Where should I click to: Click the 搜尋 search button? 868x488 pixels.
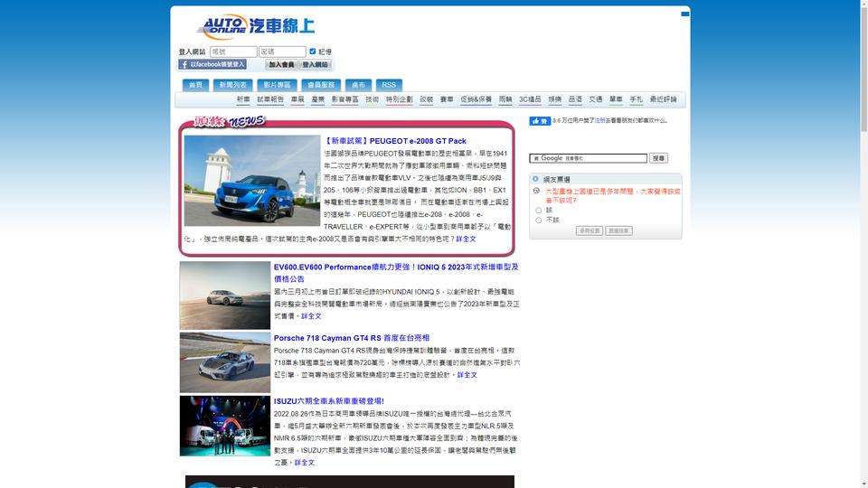point(659,158)
